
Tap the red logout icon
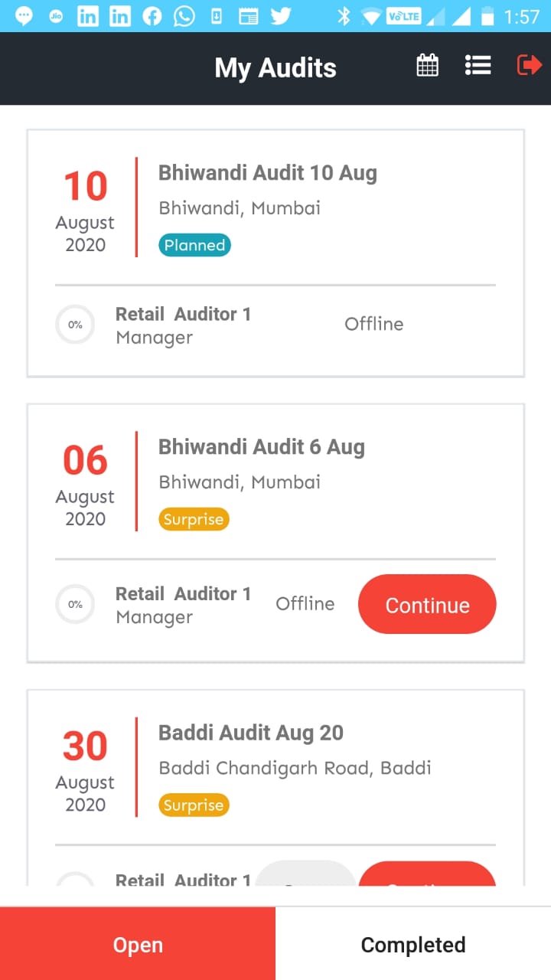pyautogui.click(x=529, y=66)
